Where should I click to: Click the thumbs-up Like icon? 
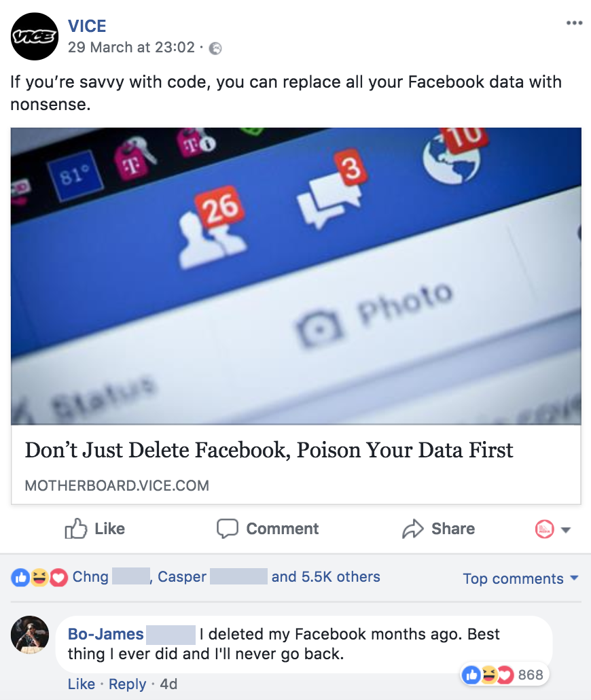[75, 529]
